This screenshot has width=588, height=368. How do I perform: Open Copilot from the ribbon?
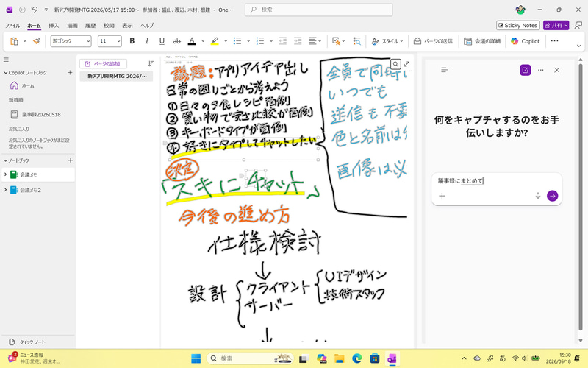click(525, 41)
